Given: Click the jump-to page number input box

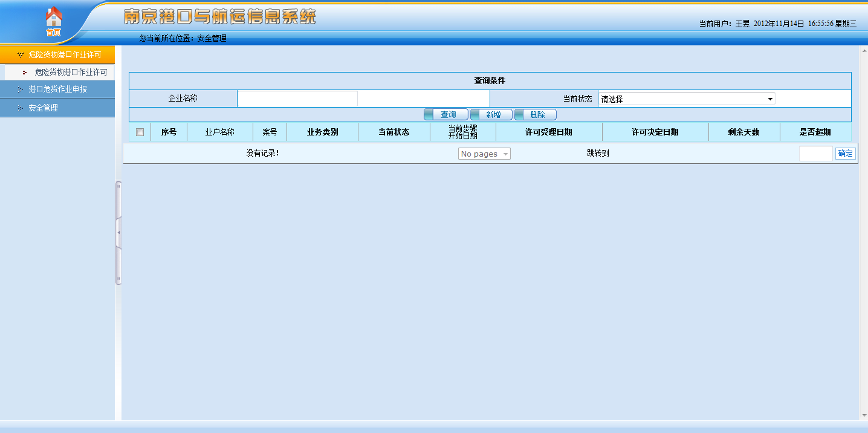Looking at the screenshot, I should coord(815,154).
